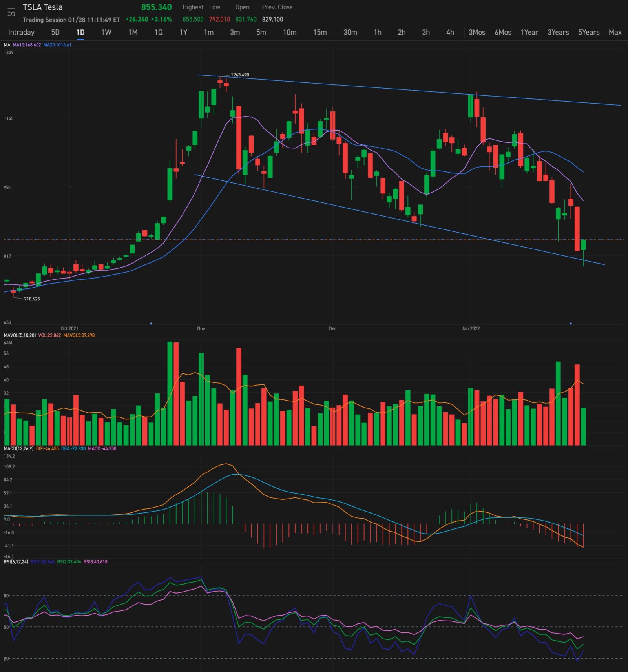Click the MA indicator name label
This screenshot has width=628, height=672.
coord(7,45)
